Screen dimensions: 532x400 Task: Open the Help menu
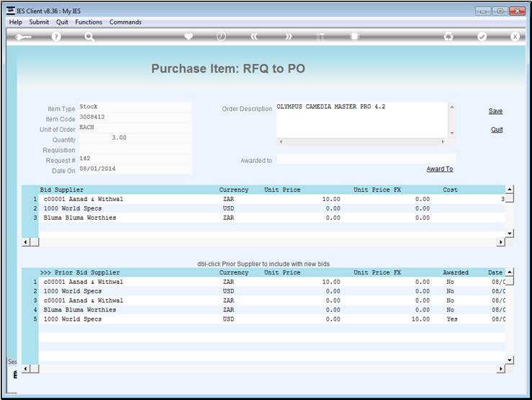[16, 22]
